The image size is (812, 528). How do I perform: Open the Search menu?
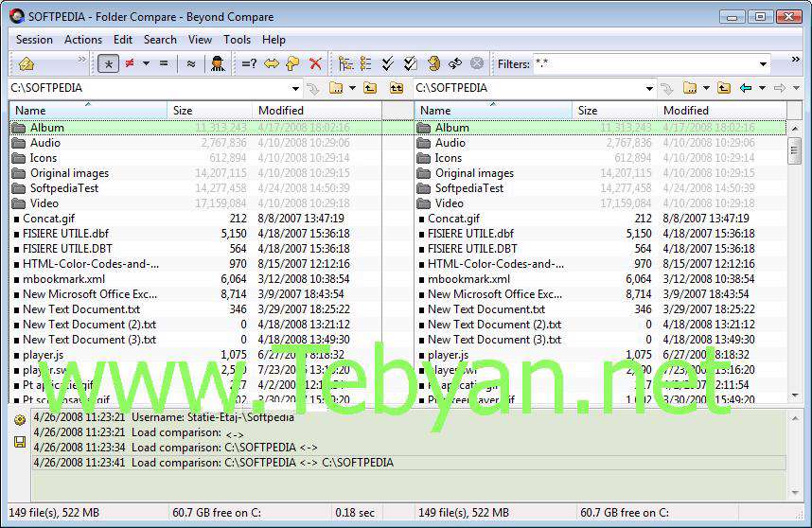tap(160, 40)
